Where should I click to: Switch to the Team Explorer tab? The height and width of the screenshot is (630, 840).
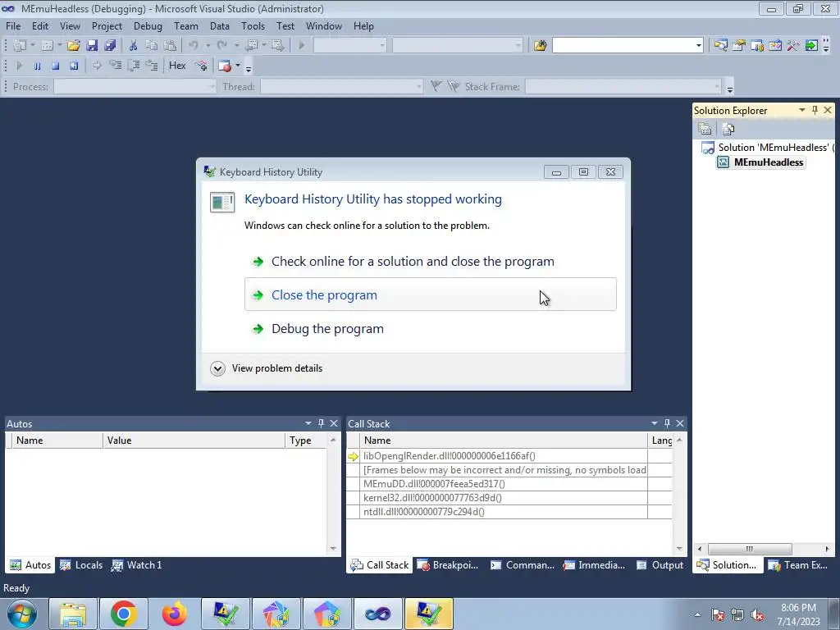click(x=797, y=564)
